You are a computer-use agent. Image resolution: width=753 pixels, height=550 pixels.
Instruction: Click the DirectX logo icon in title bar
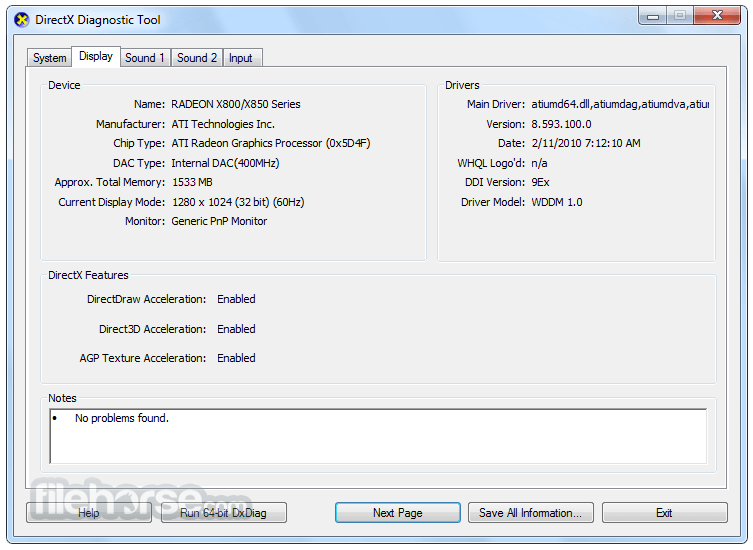pos(22,20)
